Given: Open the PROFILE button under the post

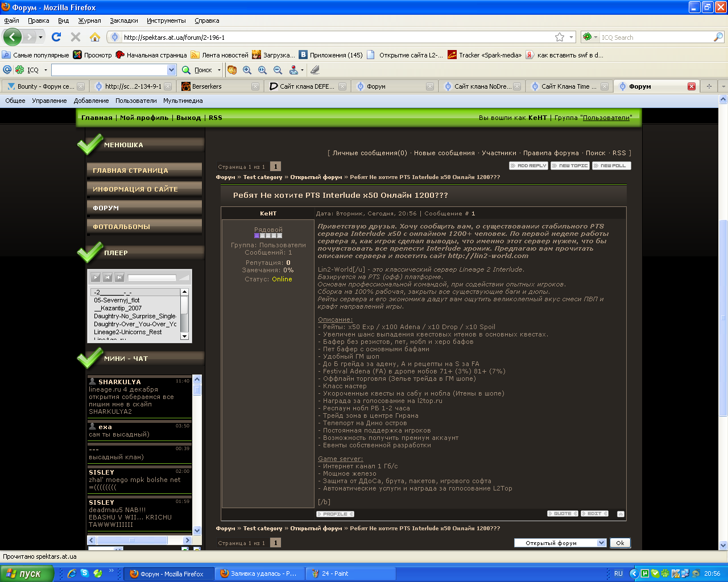Looking at the screenshot, I should point(335,514).
